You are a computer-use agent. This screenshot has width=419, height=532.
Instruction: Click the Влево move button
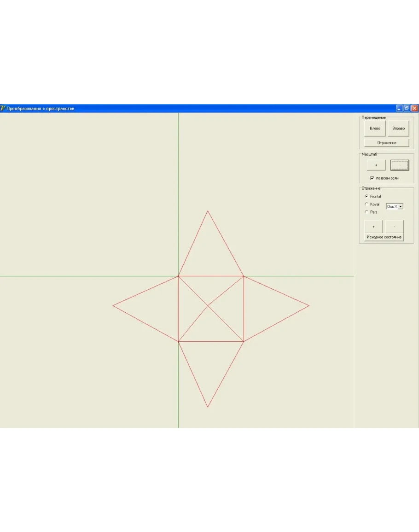pyautogui.click(x=375, y=129)
